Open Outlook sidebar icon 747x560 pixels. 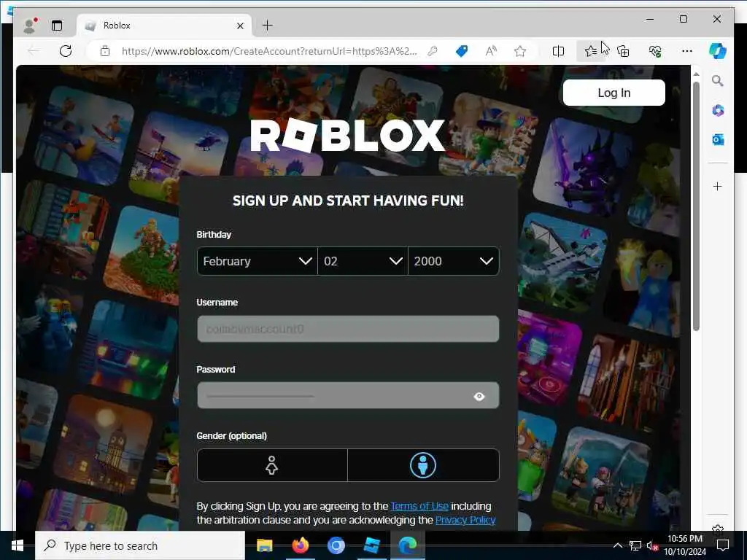point(718,139)
